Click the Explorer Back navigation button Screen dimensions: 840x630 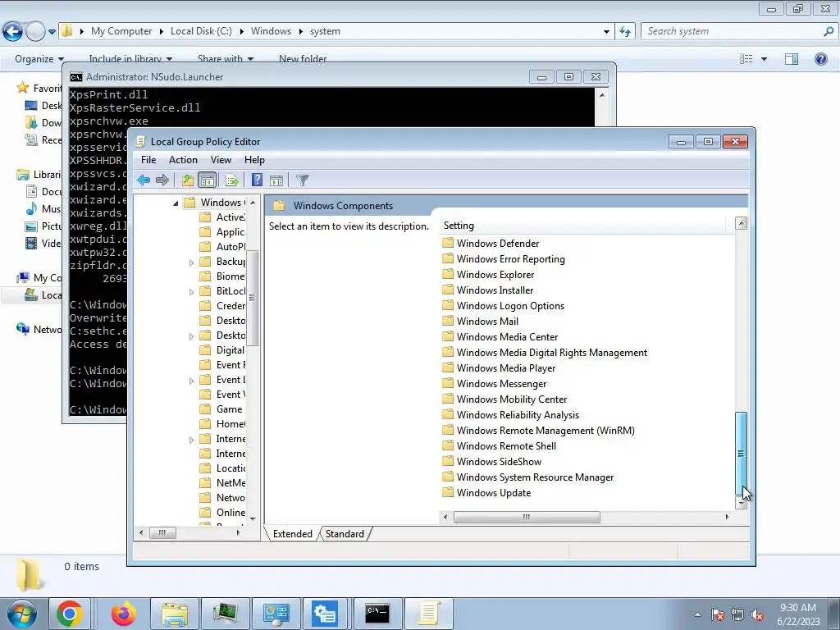(13, 31)
